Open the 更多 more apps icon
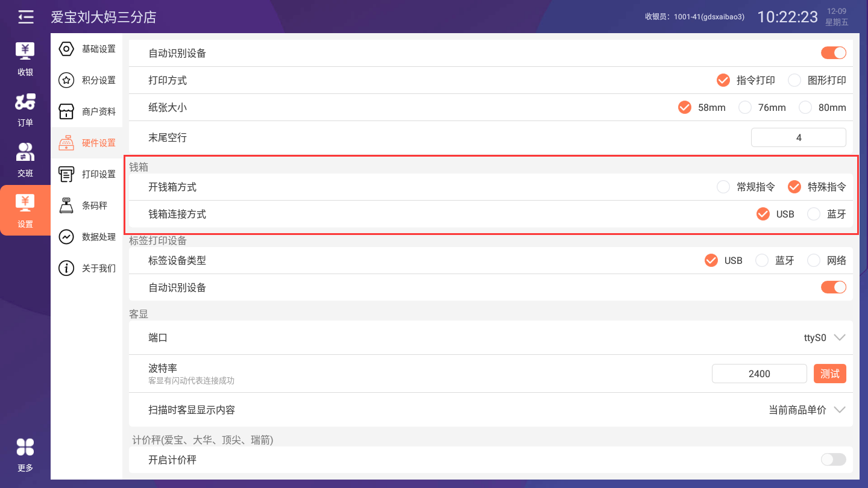 click(x=25, y=446)
